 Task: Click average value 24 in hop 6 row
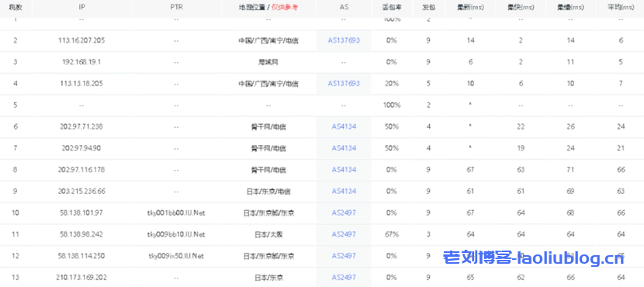point(621,126)
